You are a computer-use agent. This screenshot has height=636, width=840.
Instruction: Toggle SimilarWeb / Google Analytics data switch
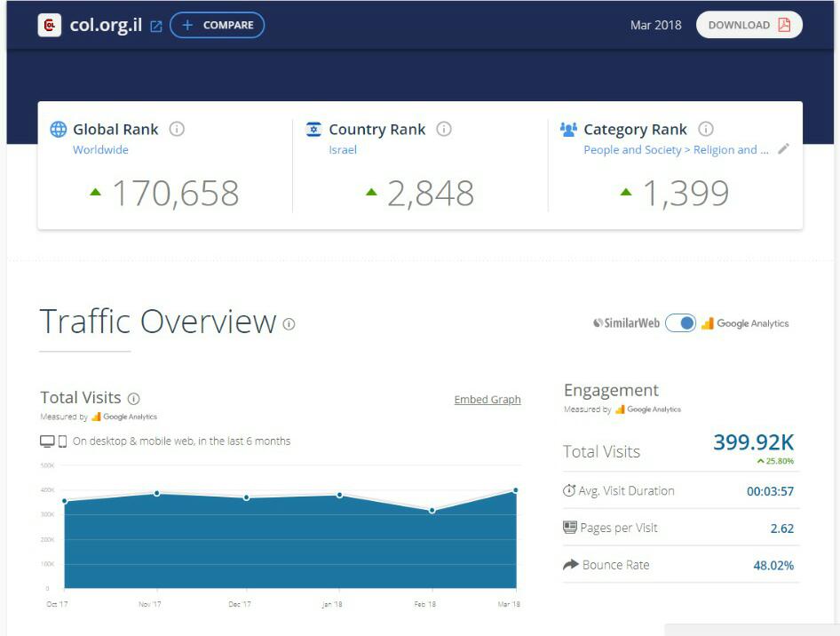tap(681, 323)
